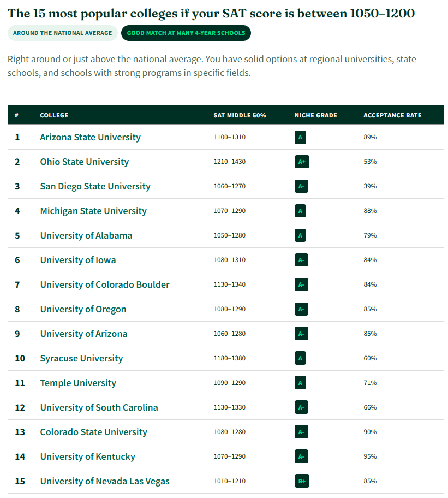Open the Ohio State University link

[85, 162]
